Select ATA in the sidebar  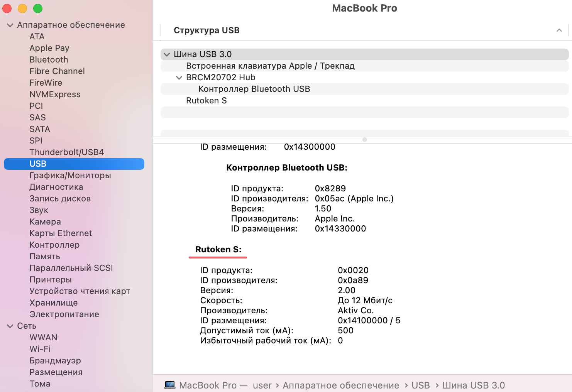click(37, 37)
